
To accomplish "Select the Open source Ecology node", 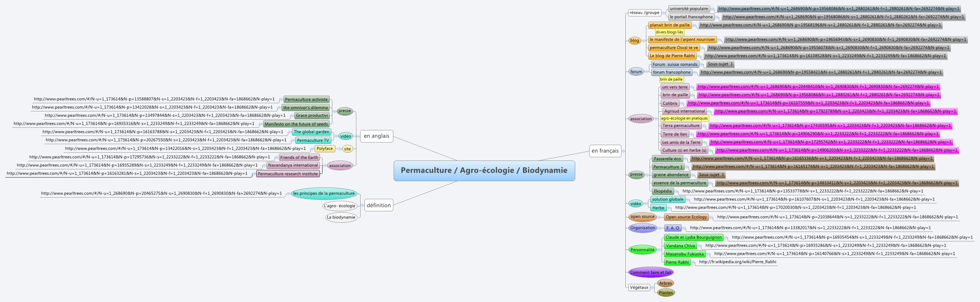I will [x=686, y=217].
